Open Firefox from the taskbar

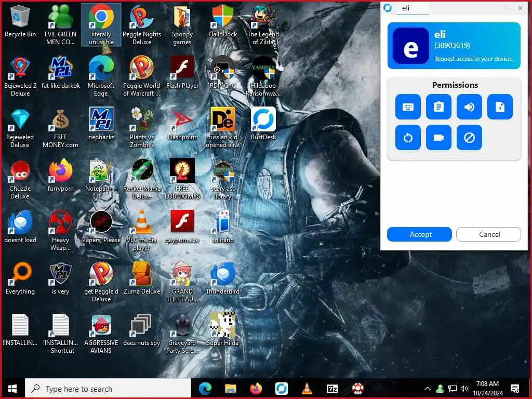click(x=256, y=389)
